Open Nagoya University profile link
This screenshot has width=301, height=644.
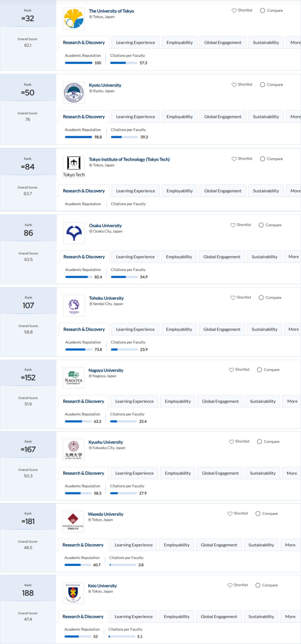(106, 370)
